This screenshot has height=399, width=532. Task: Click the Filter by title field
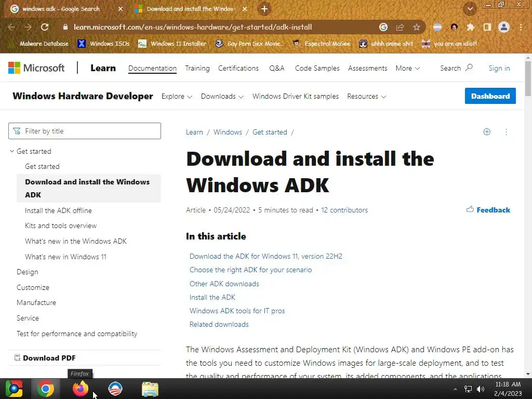tap(85, 131)
